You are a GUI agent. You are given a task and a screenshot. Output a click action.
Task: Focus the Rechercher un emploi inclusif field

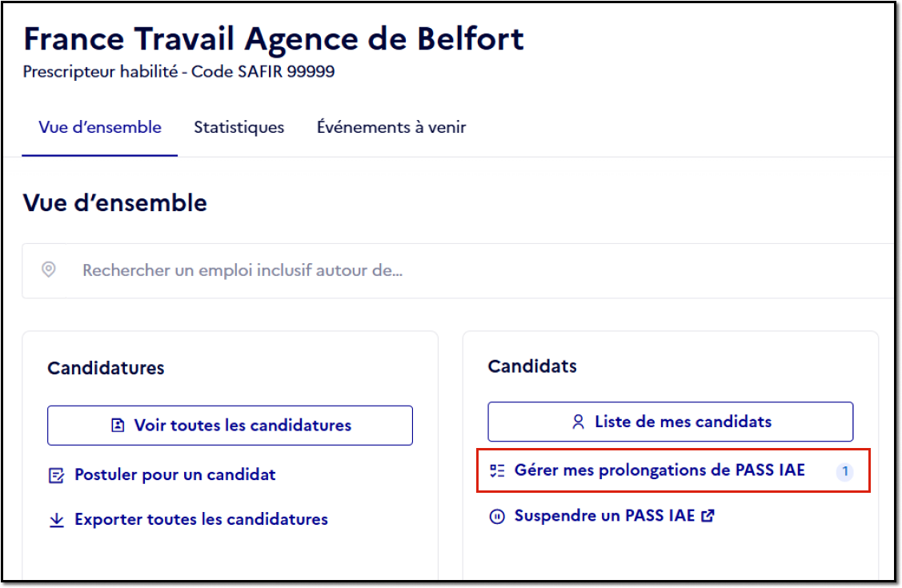459,270
